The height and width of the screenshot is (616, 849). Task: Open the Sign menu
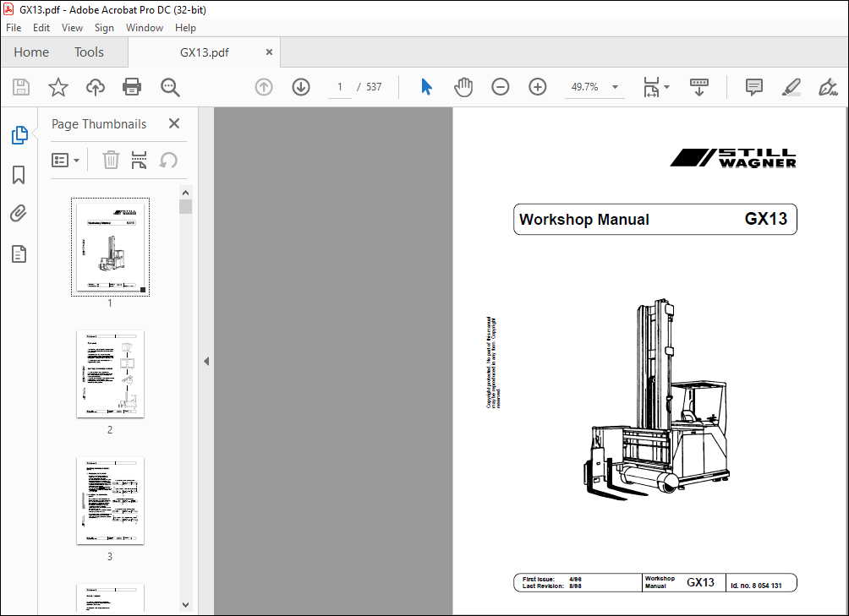(x=104, y=28)
